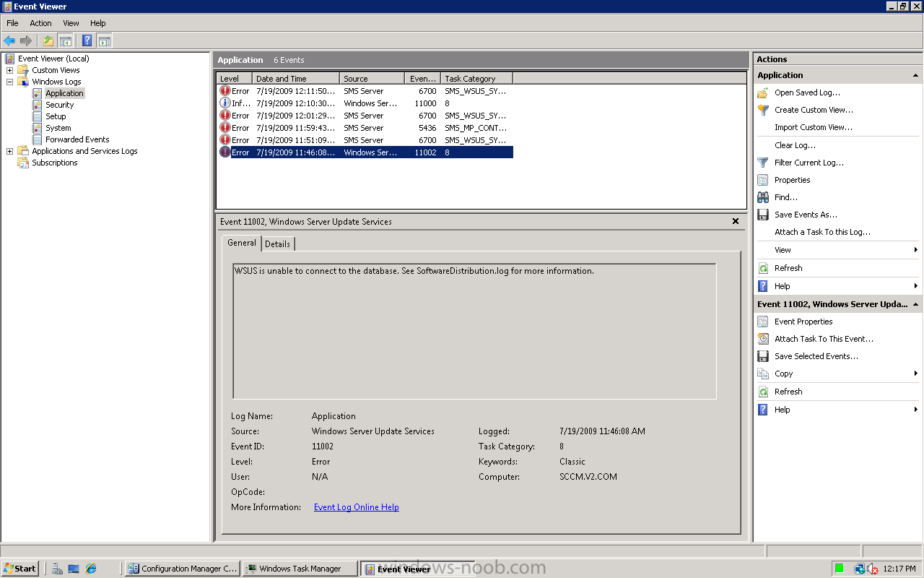This screenshot has width=924, height=578.
Task: Click the Attach Task To This Event icon
Action: tap(763, 339)
